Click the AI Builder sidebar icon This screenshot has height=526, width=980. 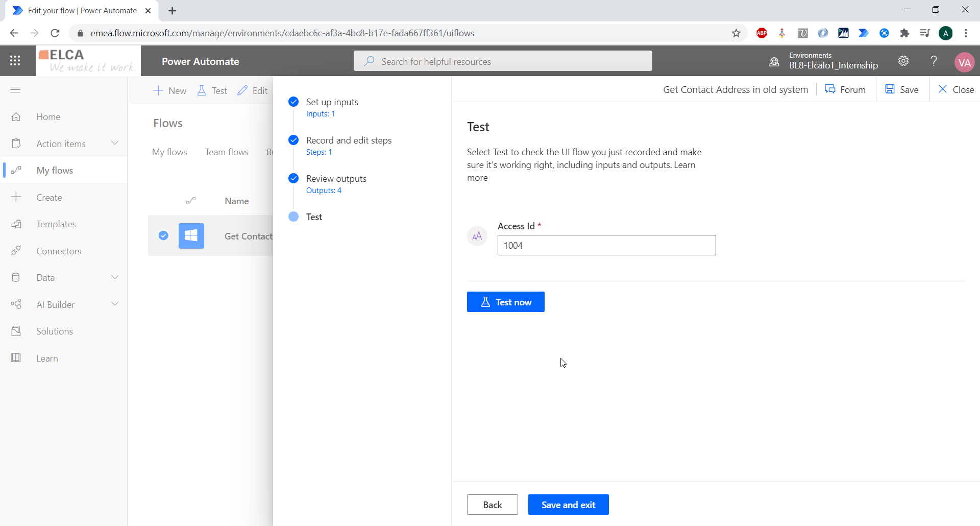[16, 304]
